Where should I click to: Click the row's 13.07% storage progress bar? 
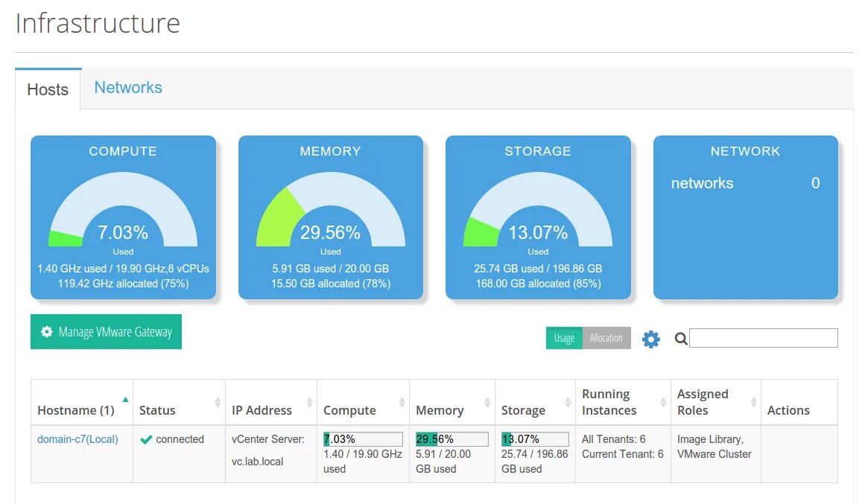pyautogui.click(x=535, y=439)
